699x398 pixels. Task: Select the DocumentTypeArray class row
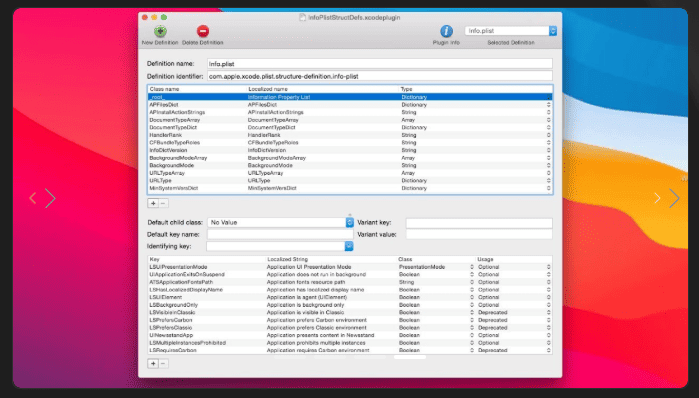[350, 120]
